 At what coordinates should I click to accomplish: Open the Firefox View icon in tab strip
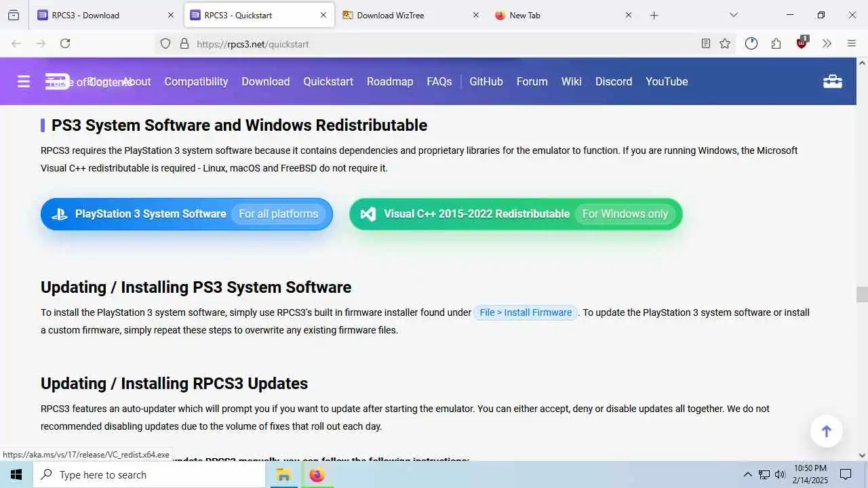tap(14, 15)
